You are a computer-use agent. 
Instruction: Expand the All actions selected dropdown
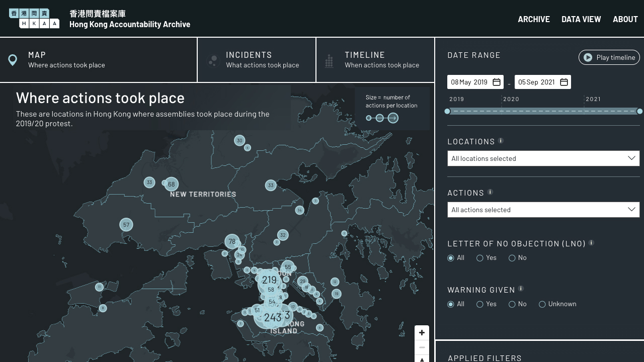543,210
